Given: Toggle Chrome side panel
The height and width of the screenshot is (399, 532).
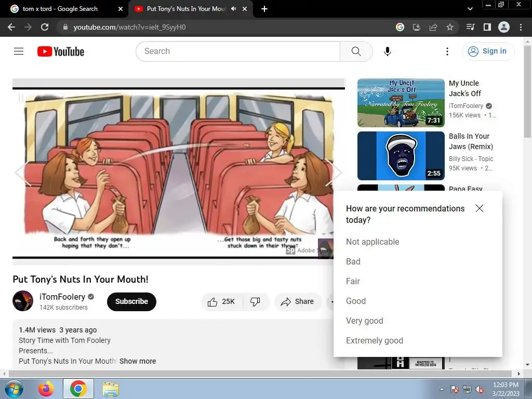Looking at the screenshot, I should (487, 27).
